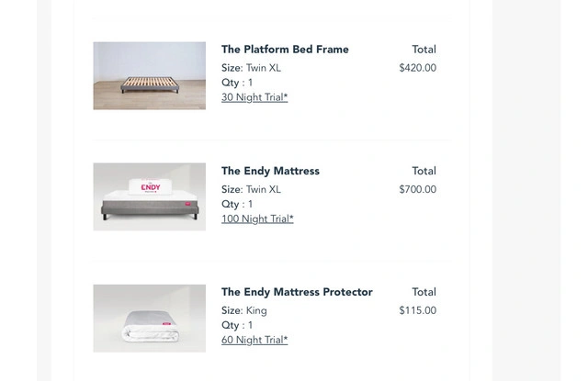Click the Endy Mattress product image
Image resolution: width=588 pixels, height=381 pixels.
click(x=149, y=196)
